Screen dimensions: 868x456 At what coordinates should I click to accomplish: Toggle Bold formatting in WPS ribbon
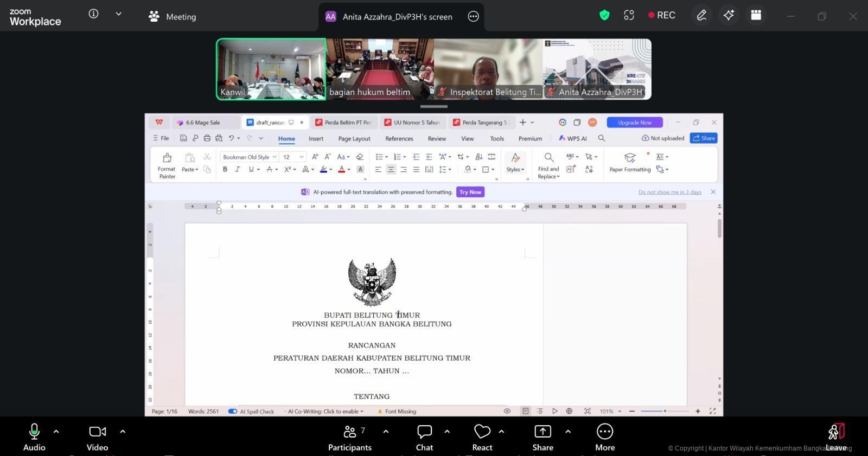225,169
